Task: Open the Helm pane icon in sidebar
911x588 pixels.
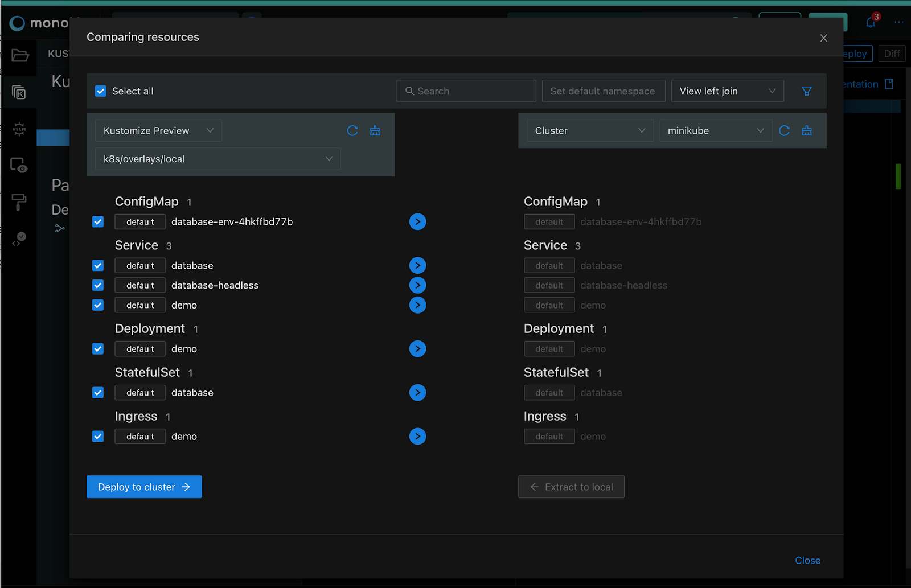Action: pyautogui.click(x=19, y=129)
